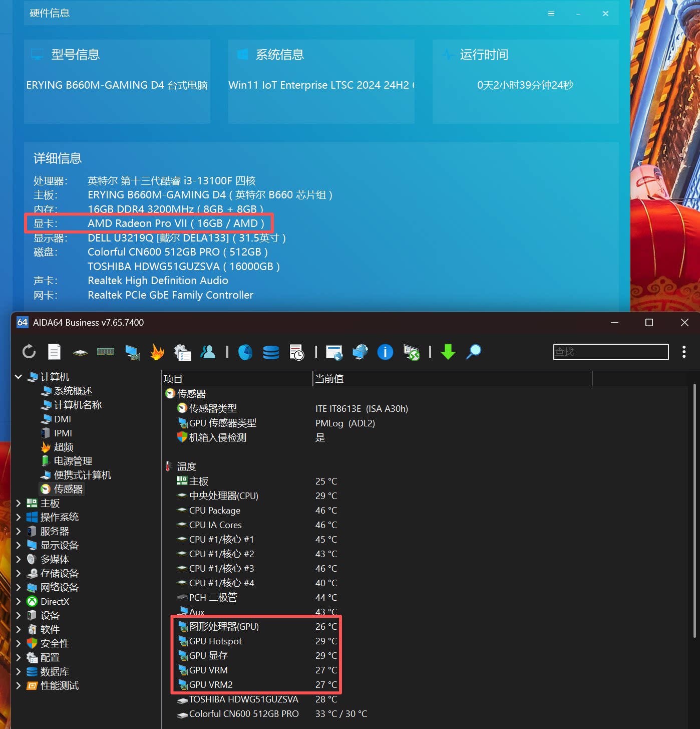Select 便携式计算机 in the tree
Viewport: 700px width, 729px height.
(83, 475)
